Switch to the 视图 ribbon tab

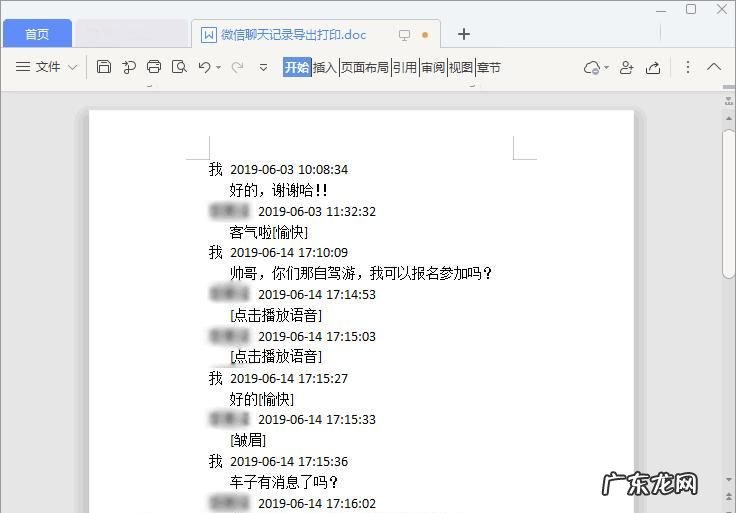click(x=460, y=68)
